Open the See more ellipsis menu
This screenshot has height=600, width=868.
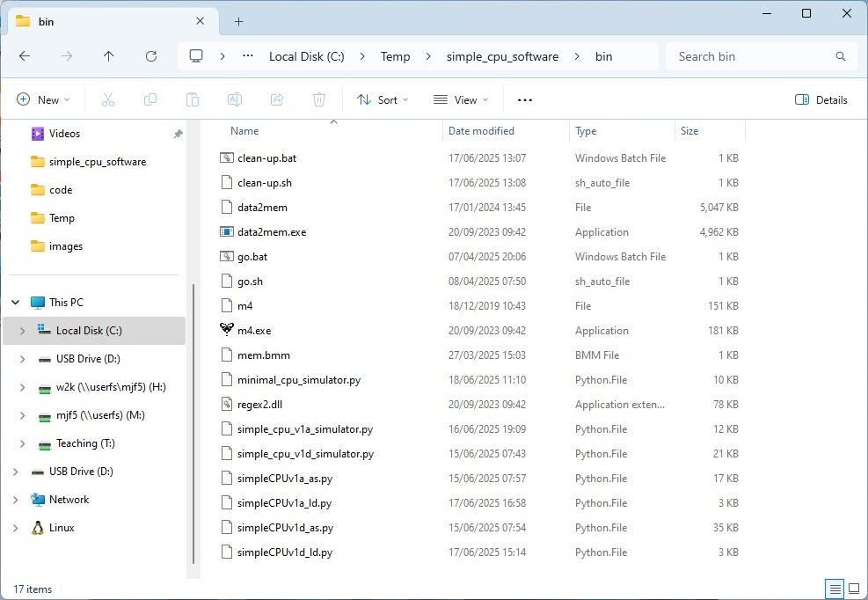tap(525, 100)
